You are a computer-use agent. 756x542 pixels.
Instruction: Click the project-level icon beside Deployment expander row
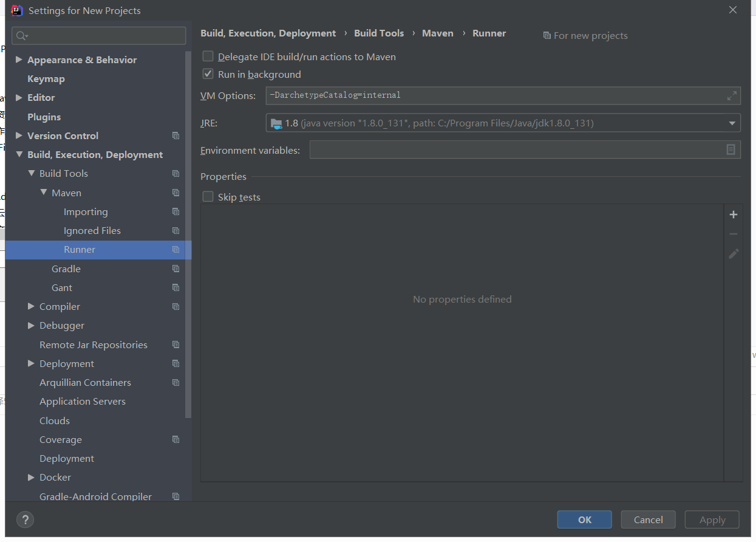(x=175, y=363)
